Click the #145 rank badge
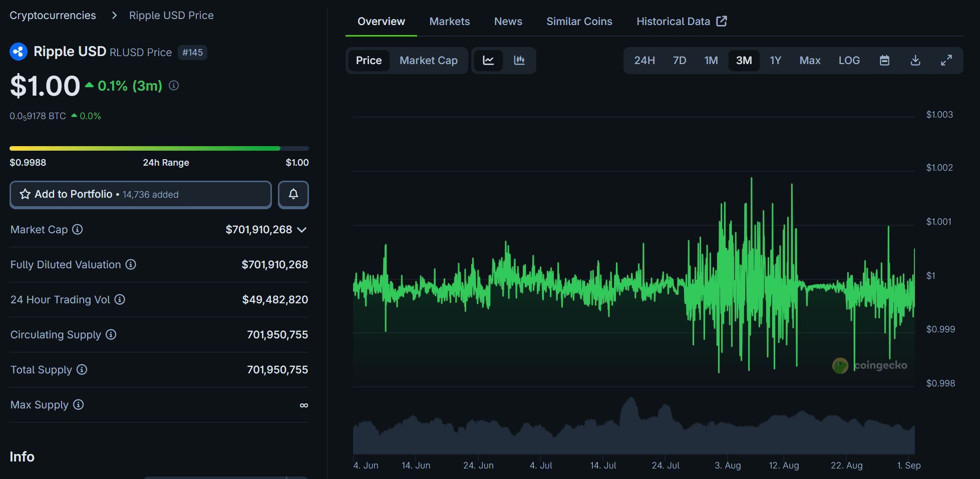This screenshot has height=479, width=980. click(193, 53)
